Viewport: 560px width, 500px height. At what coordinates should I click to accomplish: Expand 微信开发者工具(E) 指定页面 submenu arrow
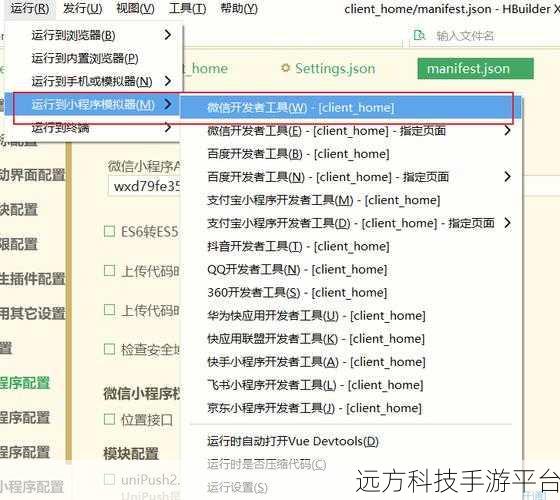508,130
